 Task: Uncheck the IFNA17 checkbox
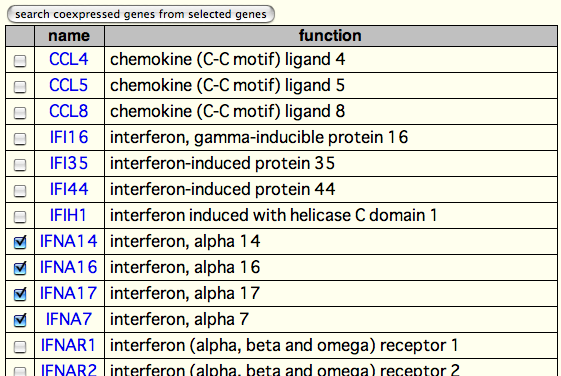tap(20, 294)
